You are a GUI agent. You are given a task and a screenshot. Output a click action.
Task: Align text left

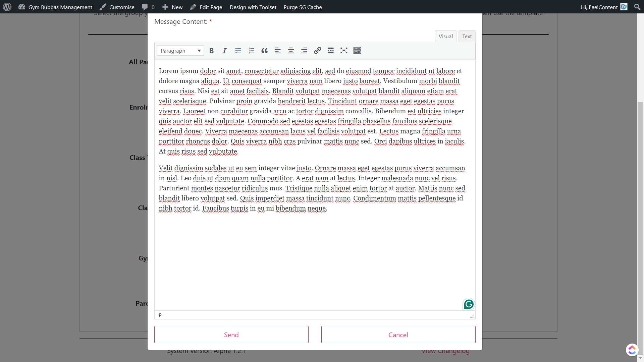(278, 51)
